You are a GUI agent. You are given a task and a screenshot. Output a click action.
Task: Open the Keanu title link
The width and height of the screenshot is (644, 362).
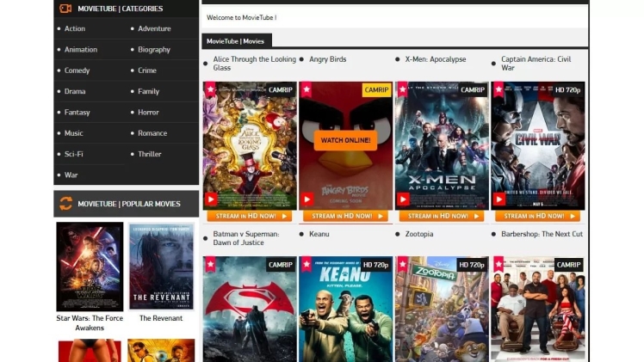pyautogui.click(x=319, y=234)
